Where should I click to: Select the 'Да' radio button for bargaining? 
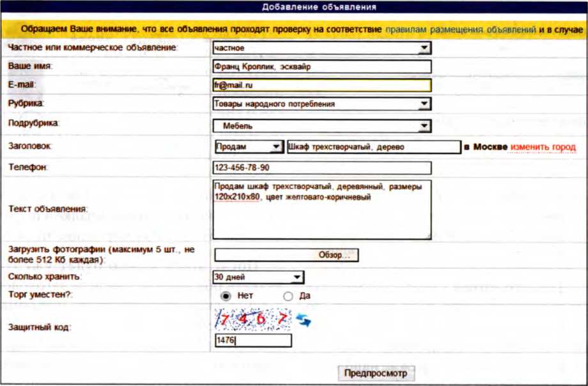pos(288,296)
